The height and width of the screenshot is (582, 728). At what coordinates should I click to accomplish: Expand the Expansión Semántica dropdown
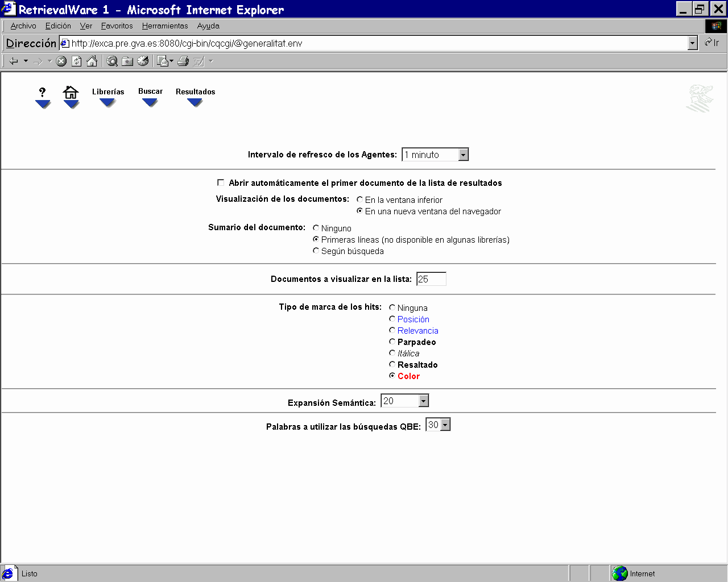423,401
